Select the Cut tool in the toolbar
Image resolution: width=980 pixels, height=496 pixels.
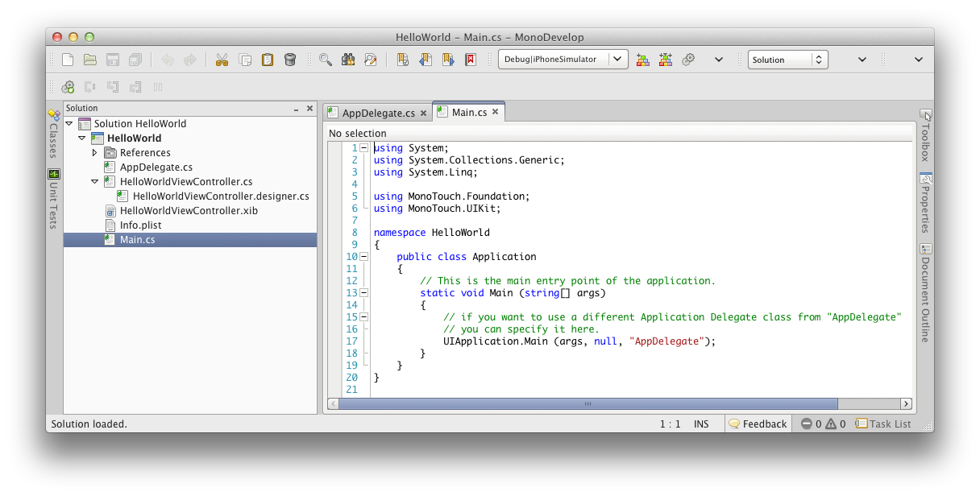coord(222,59)
